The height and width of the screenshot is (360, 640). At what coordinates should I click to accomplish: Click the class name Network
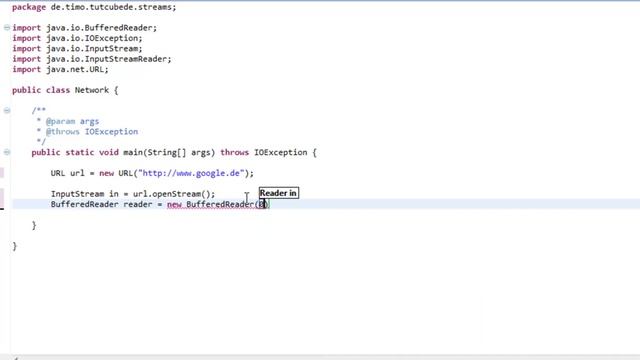pos(91,90)
